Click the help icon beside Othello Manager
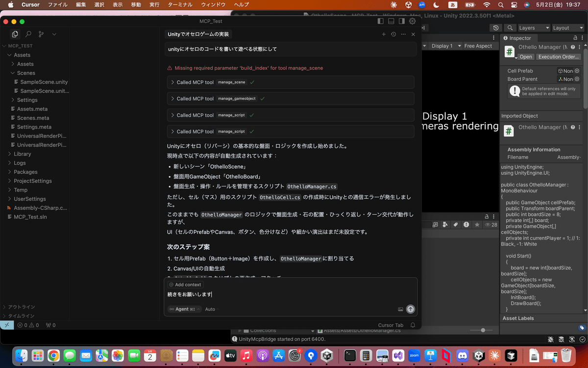Viewport: 588px width, 368px height. [572, 47]
